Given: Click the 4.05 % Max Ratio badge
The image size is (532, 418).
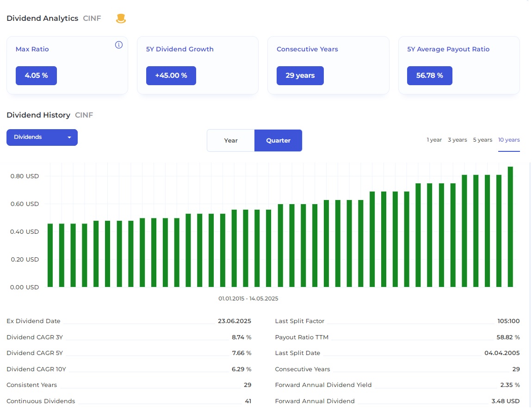Looking at the screenshot, I should coord(36,75).
